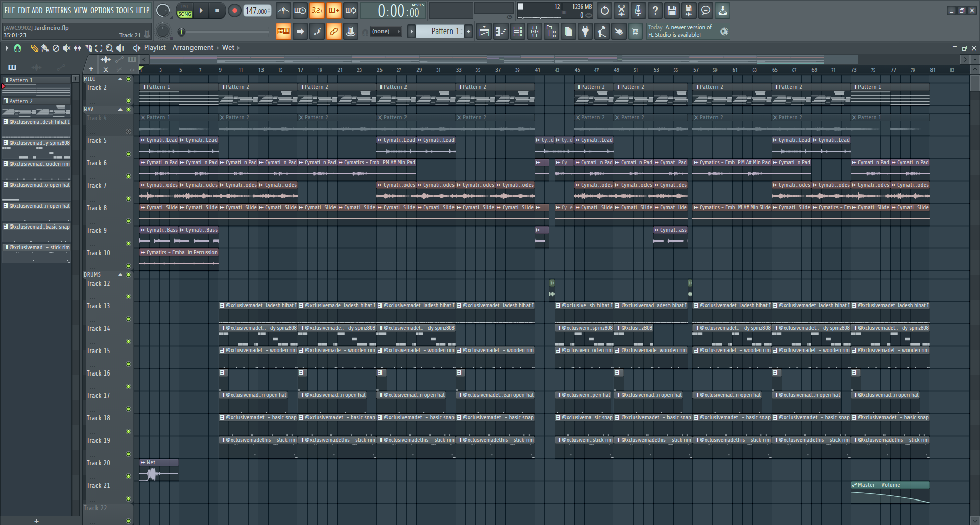Select the playlist Mute tool
The height and width of the screenshot is (525, 980).
click(x=66, y=48)
